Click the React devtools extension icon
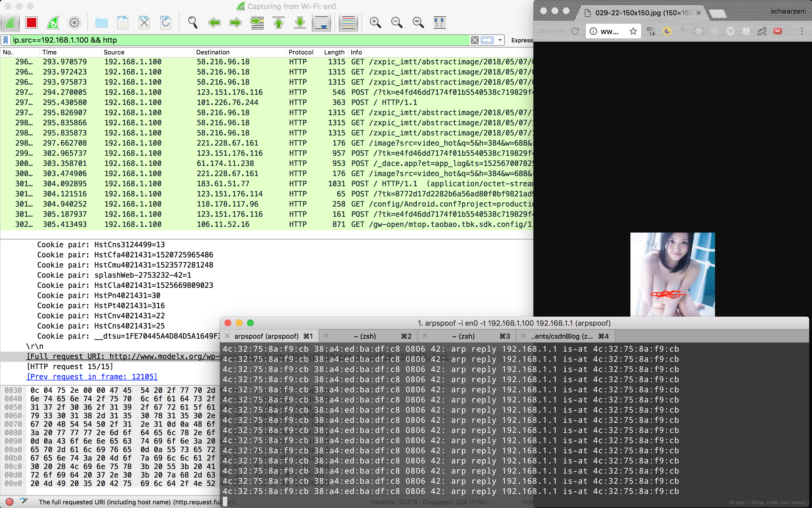The height and width of the screenshot is (508, 812). click(x=699, y=31)
